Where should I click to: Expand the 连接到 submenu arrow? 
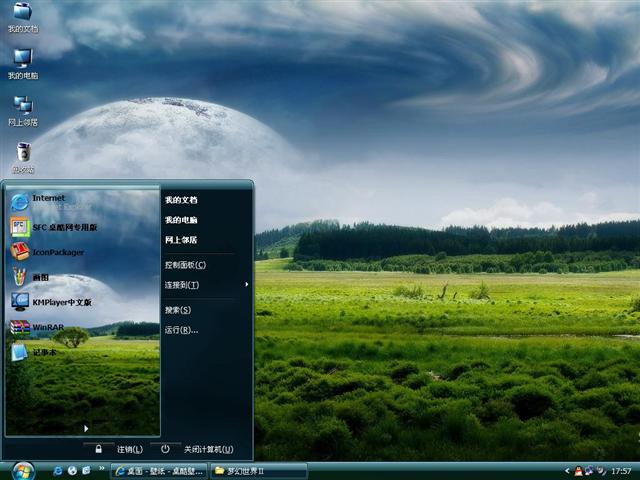click(247, 284)
